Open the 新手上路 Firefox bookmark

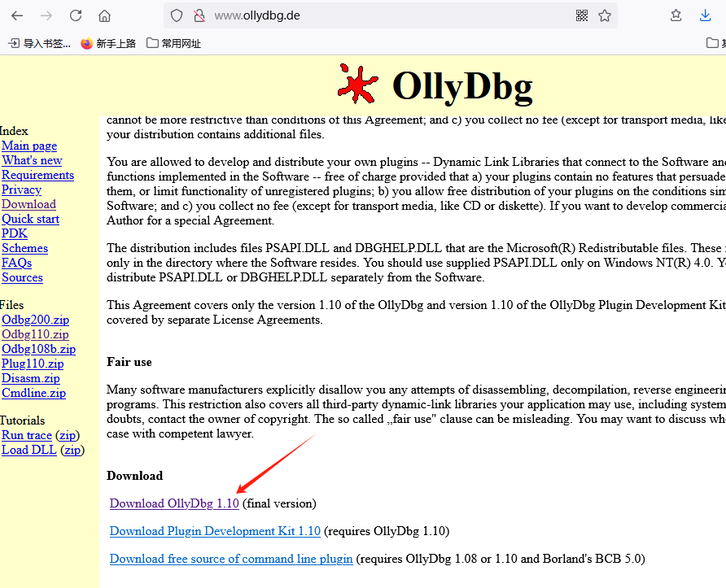108,43
